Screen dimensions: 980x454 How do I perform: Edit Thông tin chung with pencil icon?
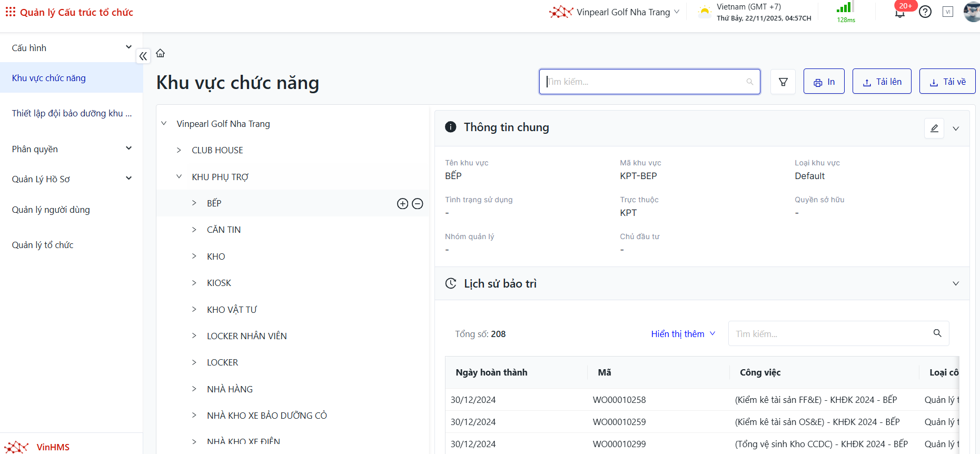tap(934, 129)
